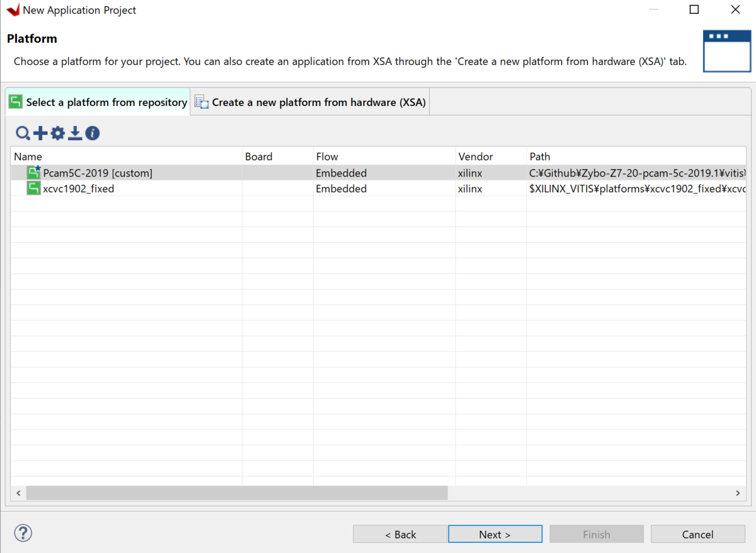Add a platform with the plus icon

coord(40,133)
